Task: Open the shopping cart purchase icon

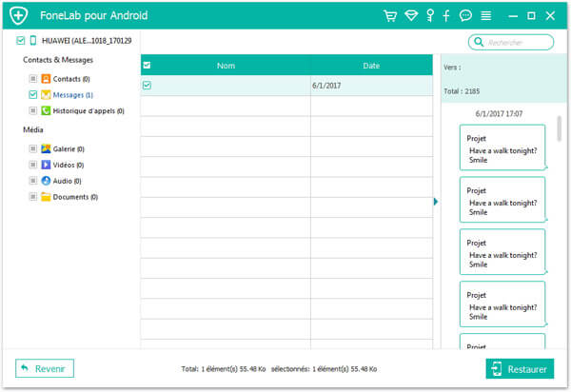Action: (x=390, y=15)
